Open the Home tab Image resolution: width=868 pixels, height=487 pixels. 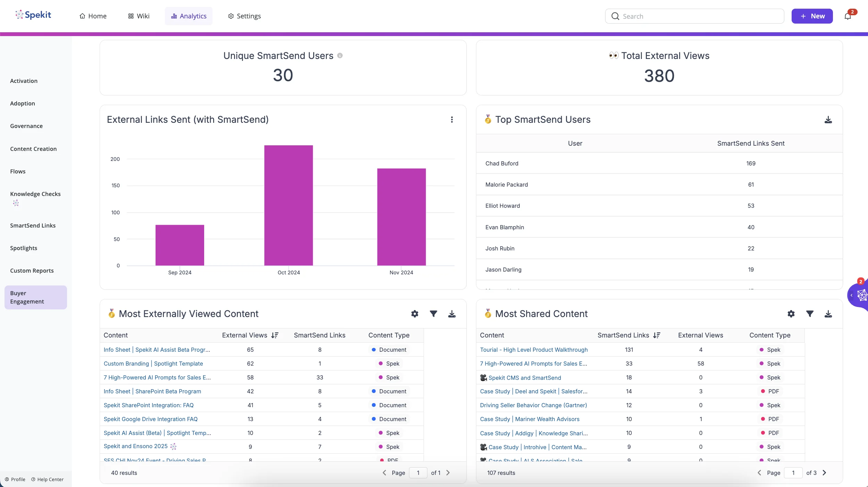[x=93, y=16]
